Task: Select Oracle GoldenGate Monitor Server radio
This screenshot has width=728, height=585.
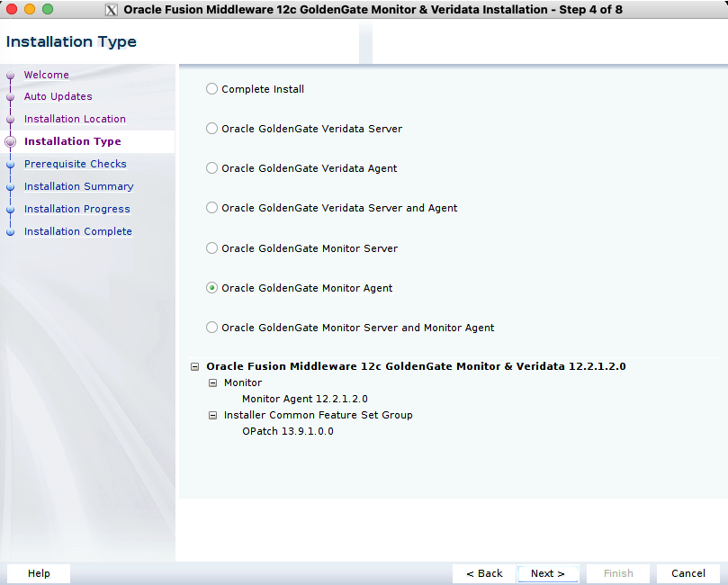Action: coord(211,247)
